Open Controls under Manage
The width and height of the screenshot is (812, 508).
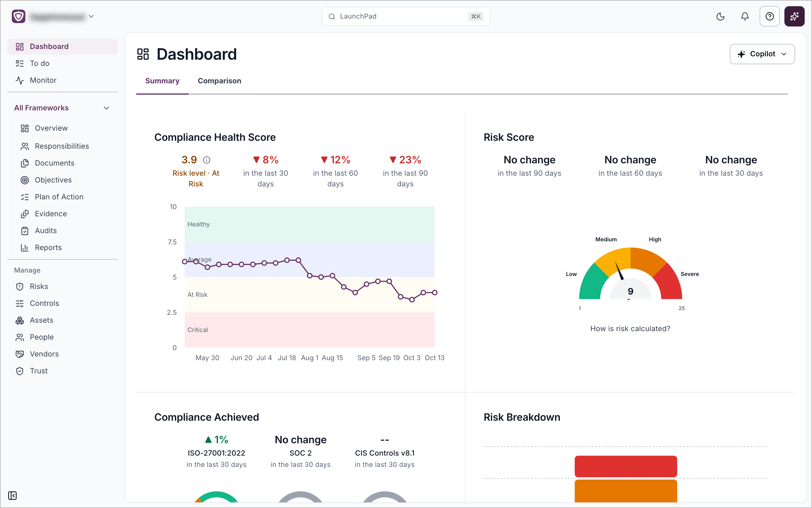pyautogui.click(x=63, y=303)
